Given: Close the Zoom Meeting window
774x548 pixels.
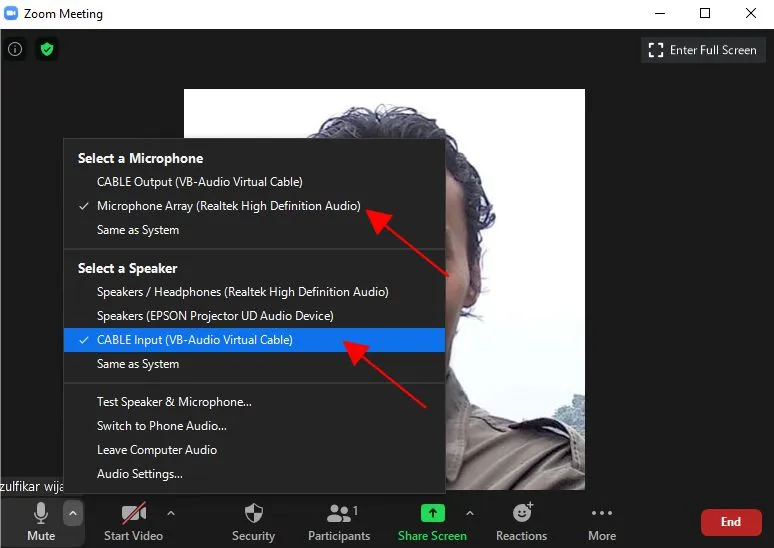Looking at the screenshot, I should tap(751, 13).
